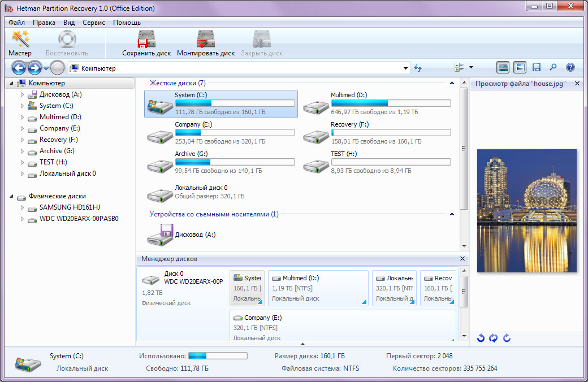The image size is (588, 382).
Task: Open the Вид menu
Action: coord(69,23)
